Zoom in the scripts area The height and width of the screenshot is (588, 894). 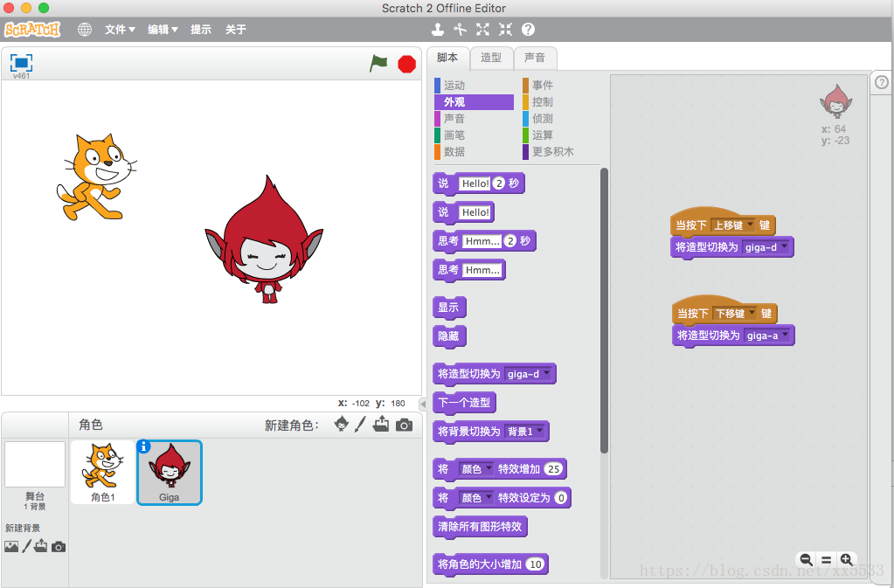point(846,559)
